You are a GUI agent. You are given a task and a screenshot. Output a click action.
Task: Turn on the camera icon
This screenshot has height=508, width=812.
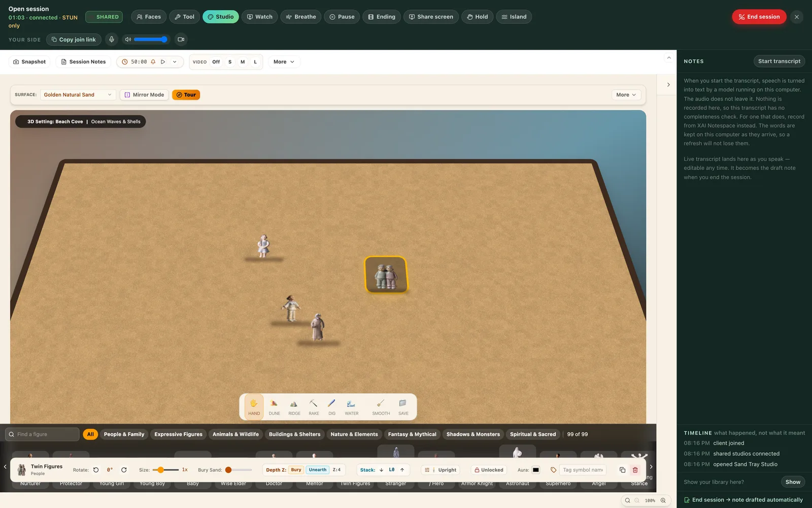(181, 39)
